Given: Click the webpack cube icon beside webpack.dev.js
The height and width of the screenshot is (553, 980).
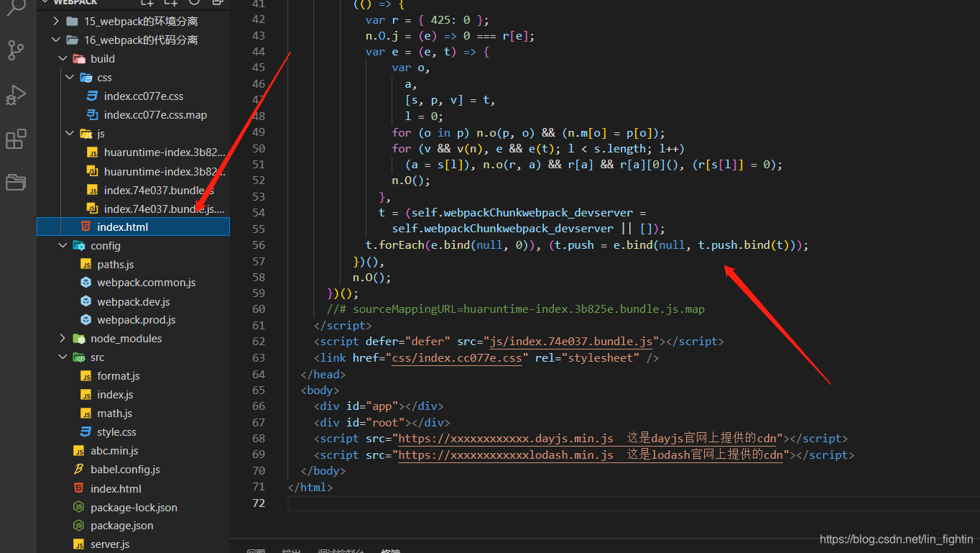Looking at the screenshot, I should (x=85, y=302).
